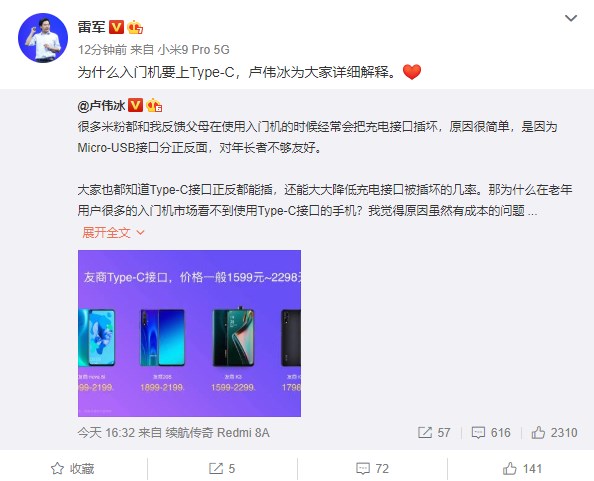This screenshot has height=481, width=594.
Task: Open Lei Jun's profile avatar
Action: pos(43,38)
